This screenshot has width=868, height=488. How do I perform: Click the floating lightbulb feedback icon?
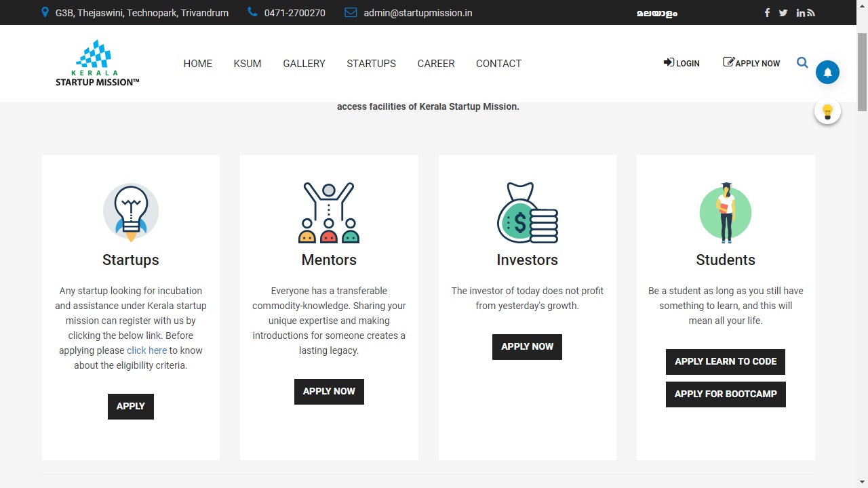827,110
